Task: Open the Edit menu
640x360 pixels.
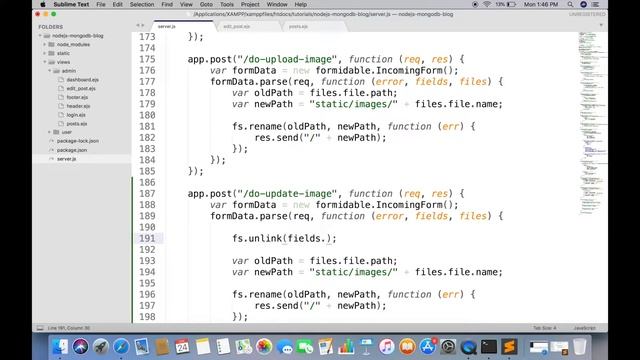Action: point(118,4)
